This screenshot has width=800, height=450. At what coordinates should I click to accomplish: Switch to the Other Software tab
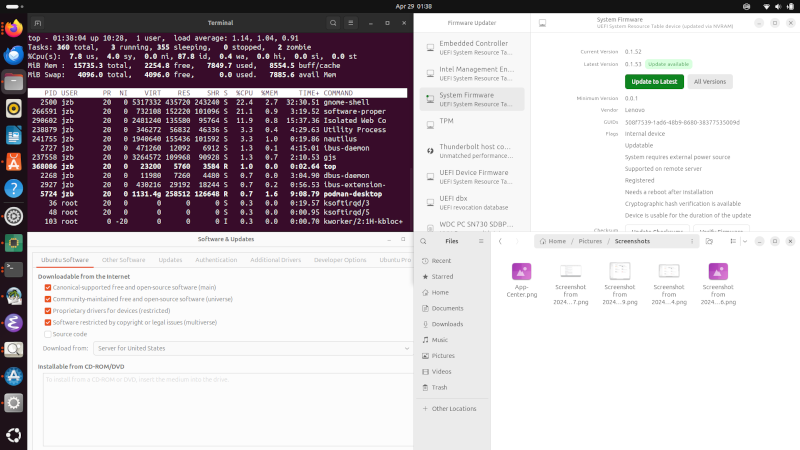click(x=124, y=260)
